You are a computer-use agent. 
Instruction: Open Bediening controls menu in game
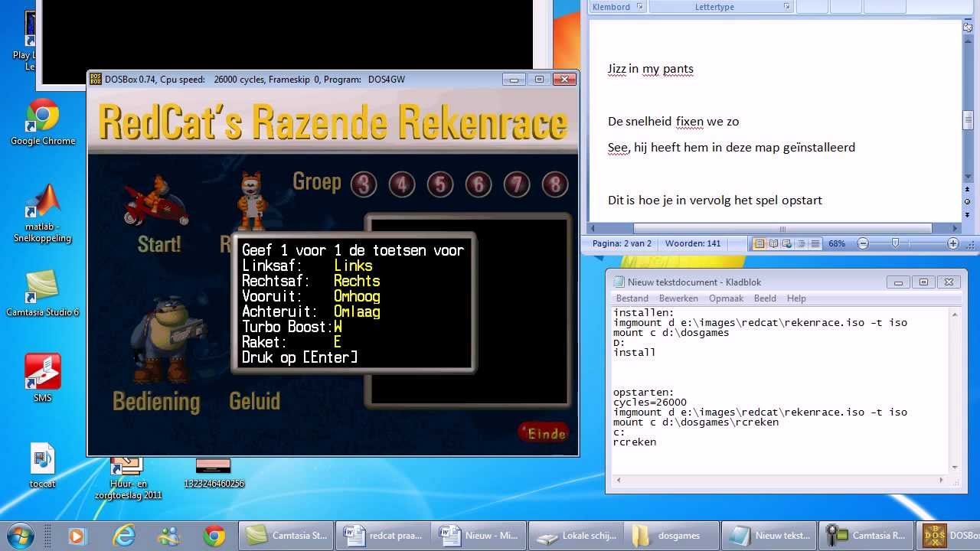coord(156,401)
